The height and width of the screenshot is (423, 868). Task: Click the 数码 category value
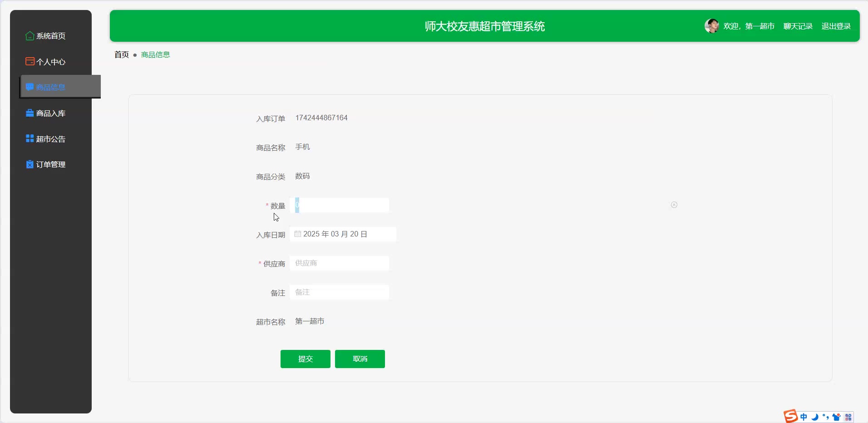click(302, 176)
